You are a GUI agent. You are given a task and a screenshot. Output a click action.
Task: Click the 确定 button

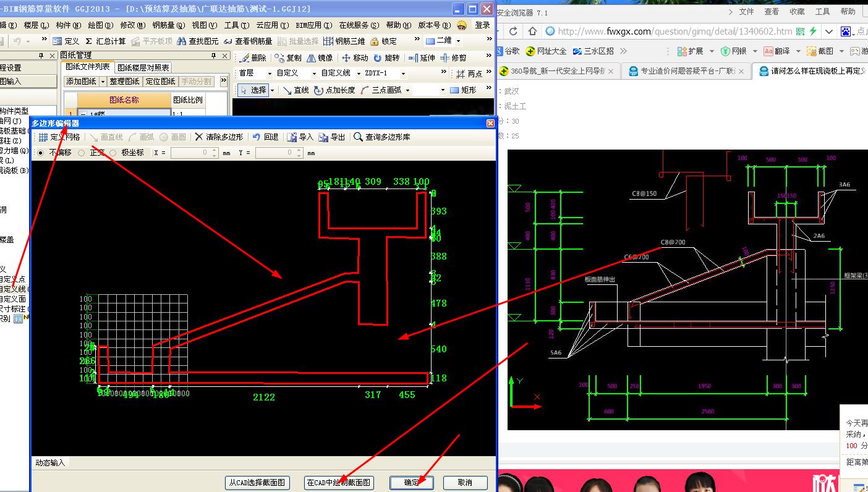click(412, 483)
